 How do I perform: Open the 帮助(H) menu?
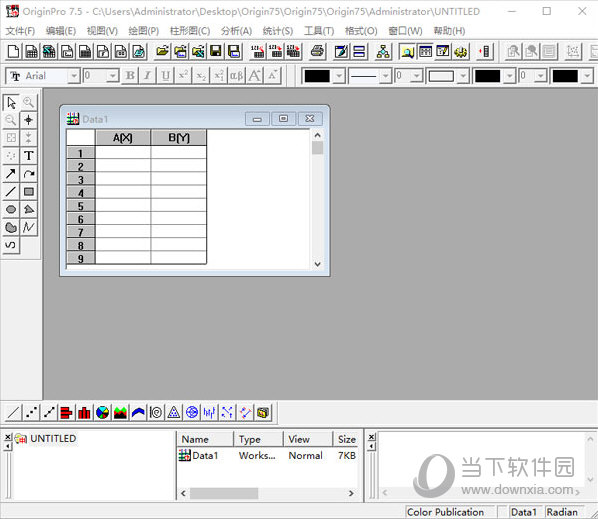[449, 31]
